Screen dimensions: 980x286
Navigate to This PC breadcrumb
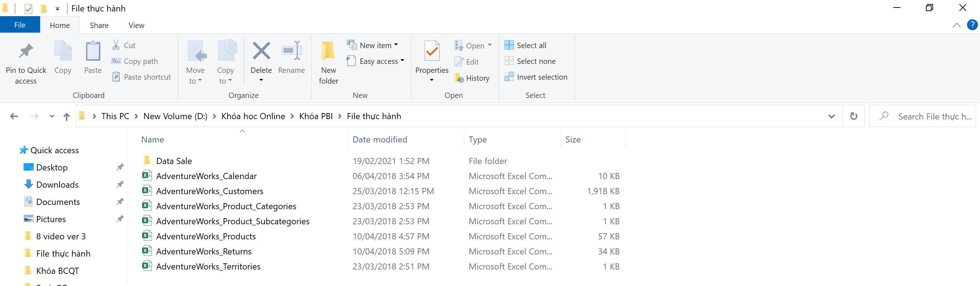(x=115, y=116)
